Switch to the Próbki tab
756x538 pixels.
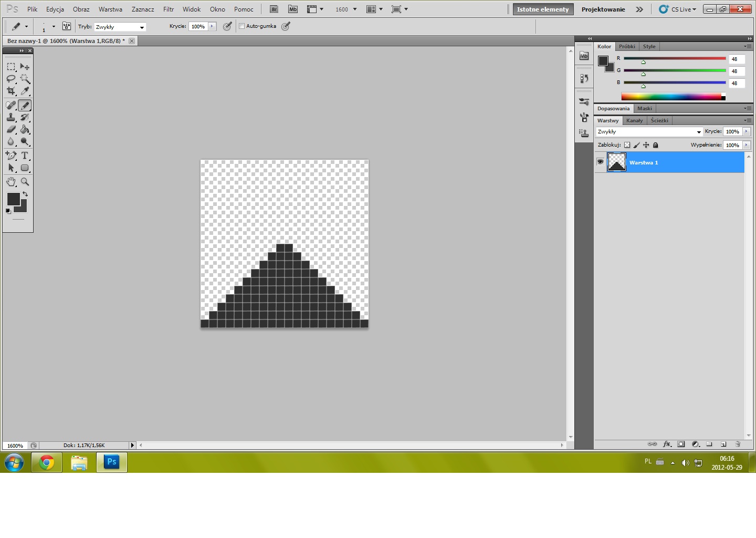(627, 46)
